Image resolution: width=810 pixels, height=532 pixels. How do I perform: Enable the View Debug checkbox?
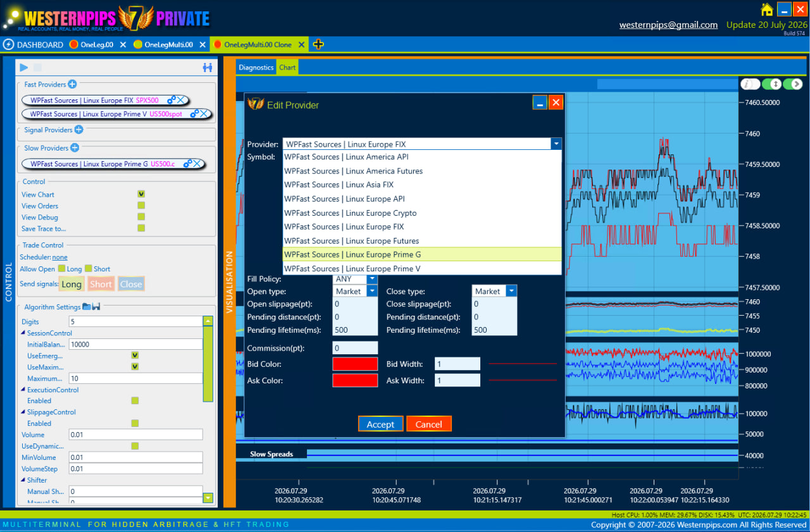point(141,217)
